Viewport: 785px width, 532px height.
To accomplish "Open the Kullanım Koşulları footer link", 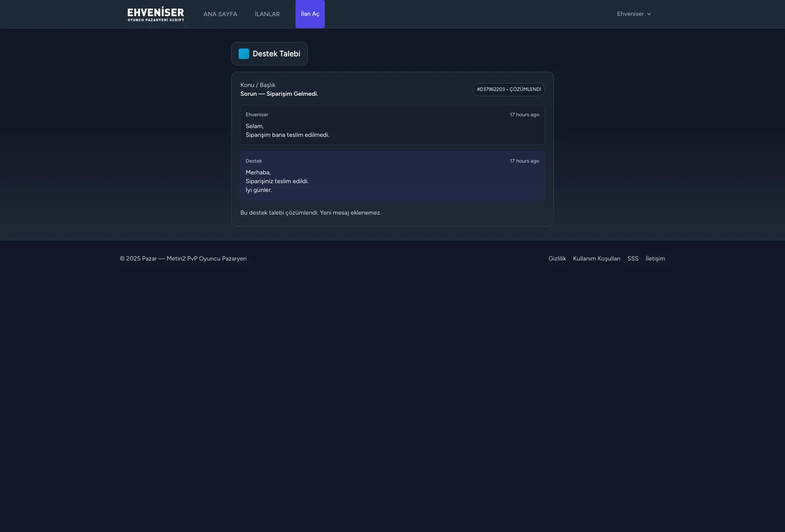I will [596, 258].
